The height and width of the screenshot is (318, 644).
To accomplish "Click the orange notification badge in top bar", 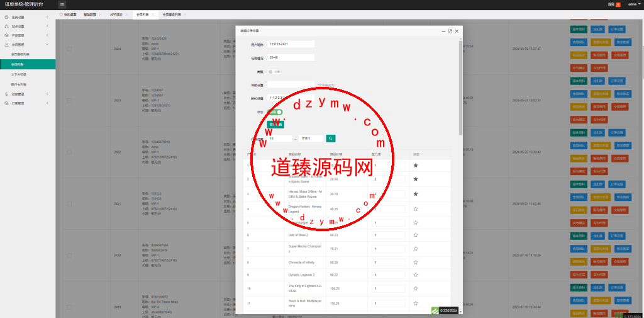I will 618,4.
